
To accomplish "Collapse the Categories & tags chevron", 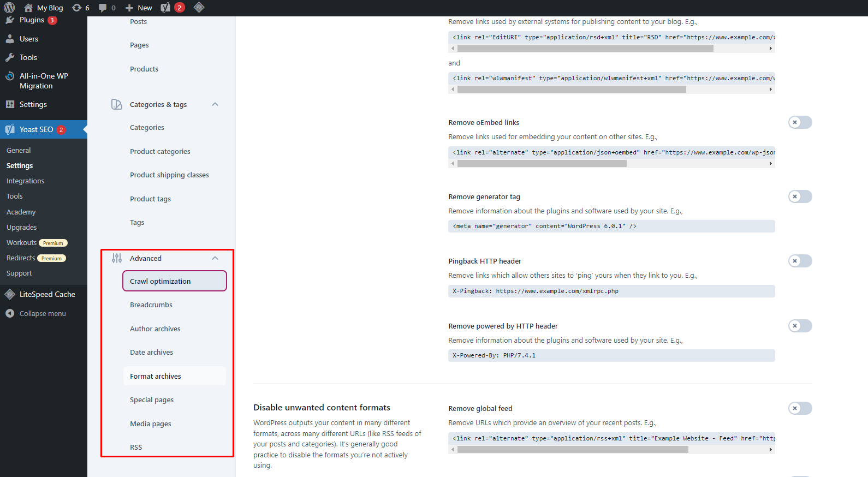I will (x=215, y=104).
